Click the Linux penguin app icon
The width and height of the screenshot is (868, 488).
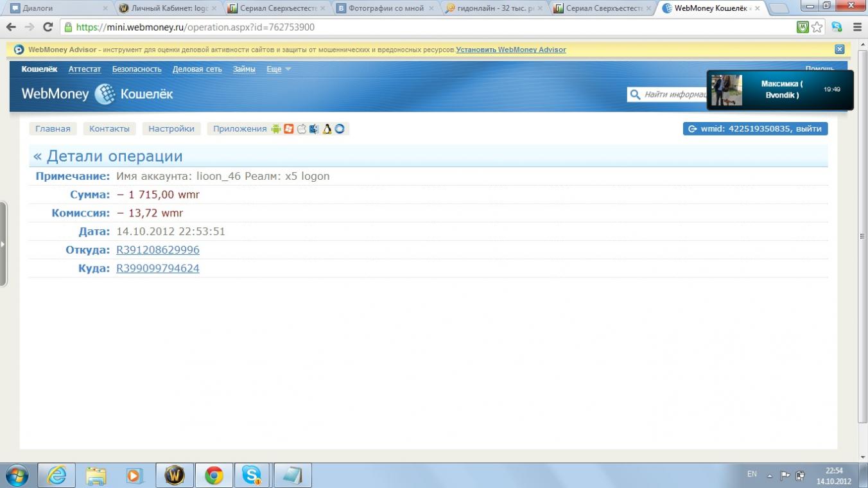pyautogui.click(x=327, y=128)
